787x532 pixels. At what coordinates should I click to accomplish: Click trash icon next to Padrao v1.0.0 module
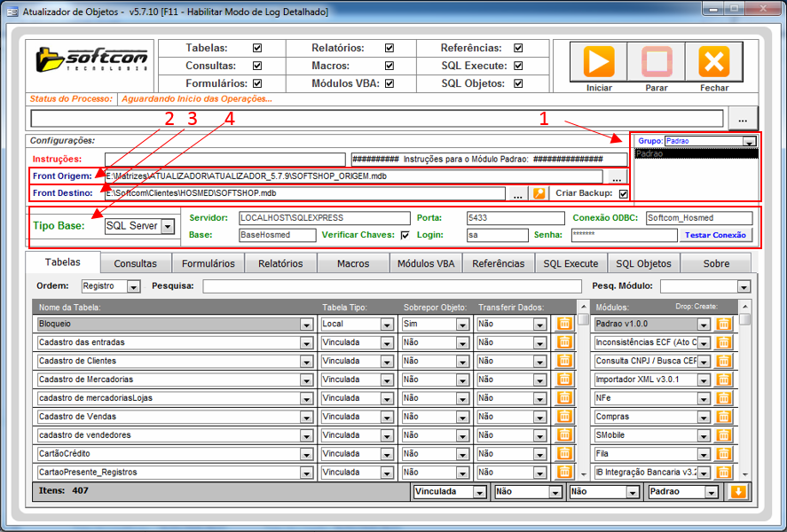click(723, 324)
